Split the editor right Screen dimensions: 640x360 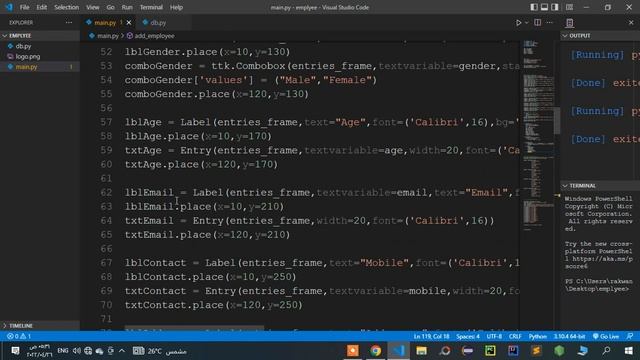pos(538,22)
